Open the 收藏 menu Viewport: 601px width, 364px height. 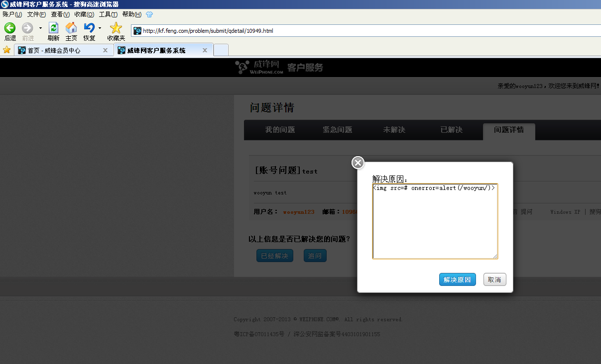point(84,14)
